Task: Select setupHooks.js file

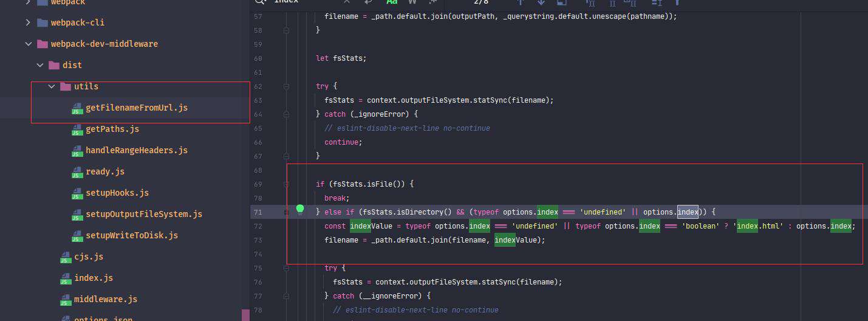Action: [x=117, y=193]
